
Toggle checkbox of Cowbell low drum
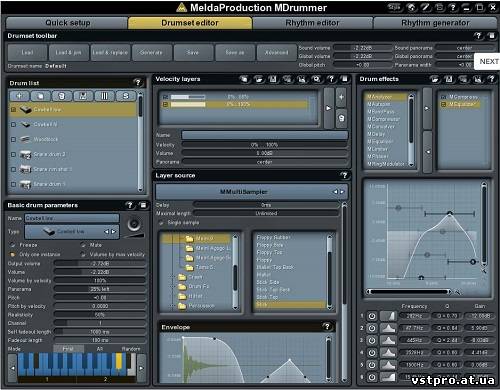(14, 109)
